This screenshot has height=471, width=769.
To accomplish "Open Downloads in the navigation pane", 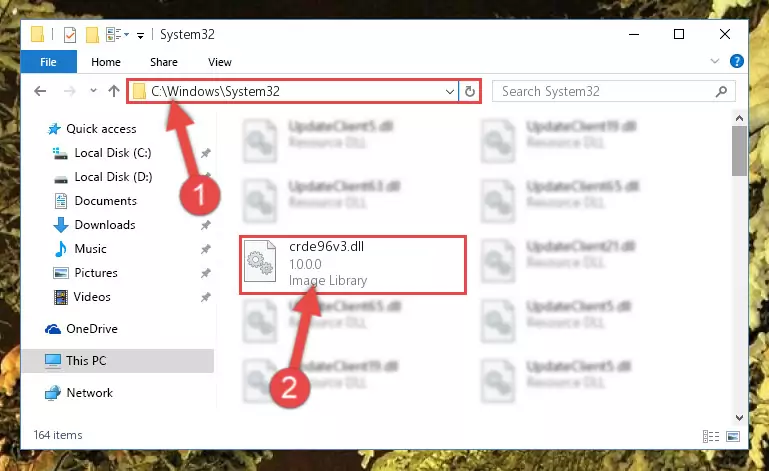I will [105, 225].
